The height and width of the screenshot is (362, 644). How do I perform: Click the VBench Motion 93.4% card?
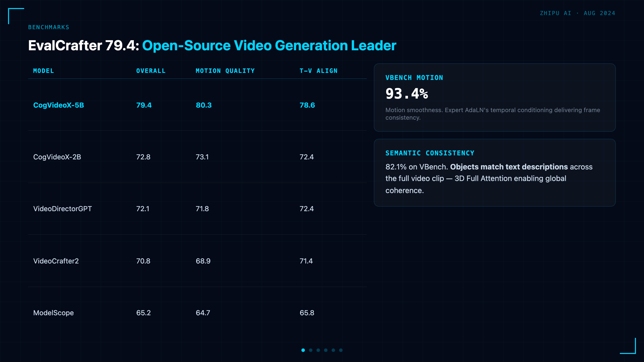pos(495,98)
